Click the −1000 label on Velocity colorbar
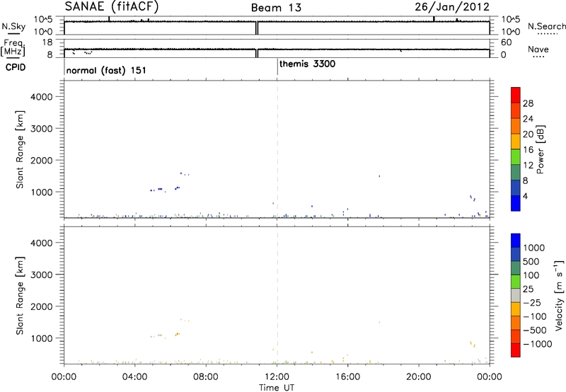The height and width of the screenshot is (392, 566). click(x=537, y=344)
